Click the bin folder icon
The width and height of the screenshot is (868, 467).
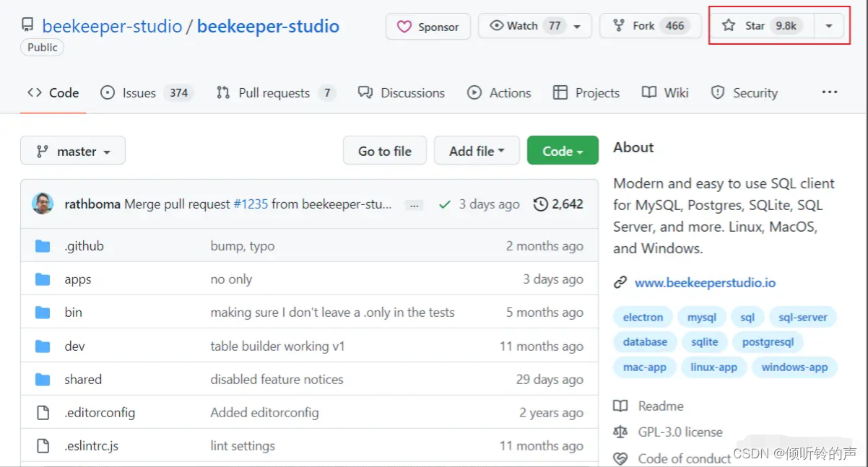43,313
